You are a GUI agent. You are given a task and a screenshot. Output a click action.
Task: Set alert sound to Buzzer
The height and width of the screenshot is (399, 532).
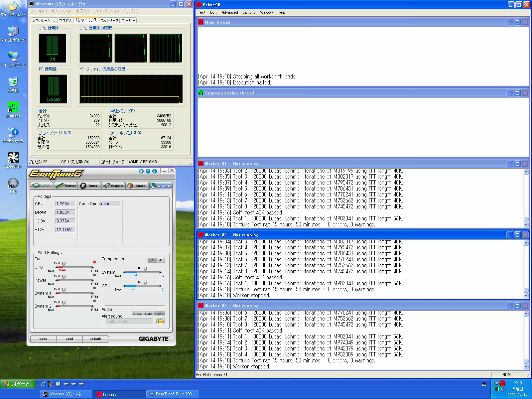pos(137,314)
